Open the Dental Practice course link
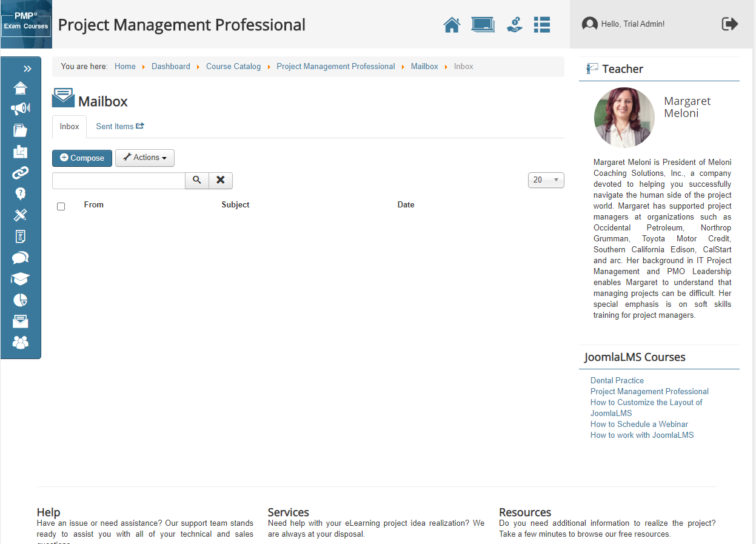756x544 pixels. 617,381
